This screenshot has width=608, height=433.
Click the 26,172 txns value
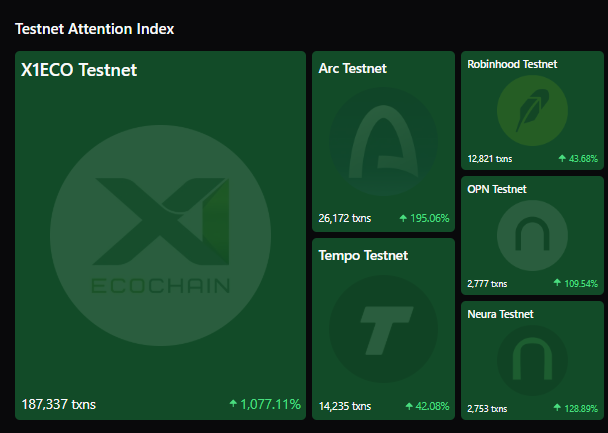coord(345,218)
